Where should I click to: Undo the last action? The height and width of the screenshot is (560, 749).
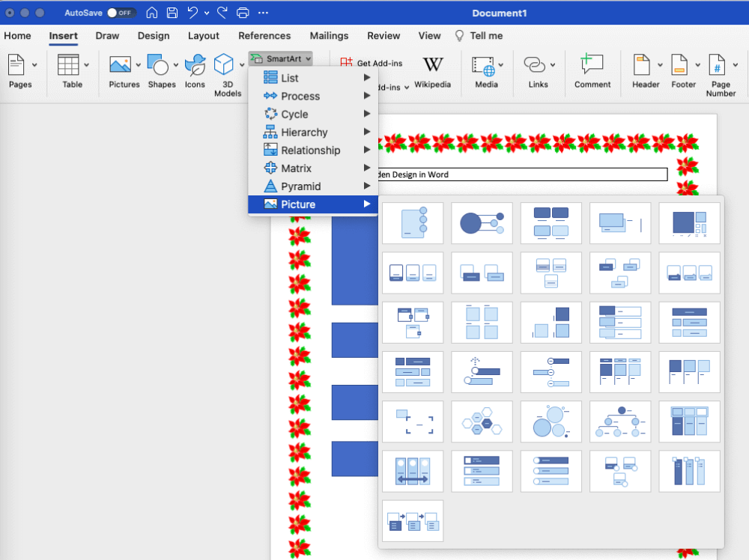coord(193,12)
